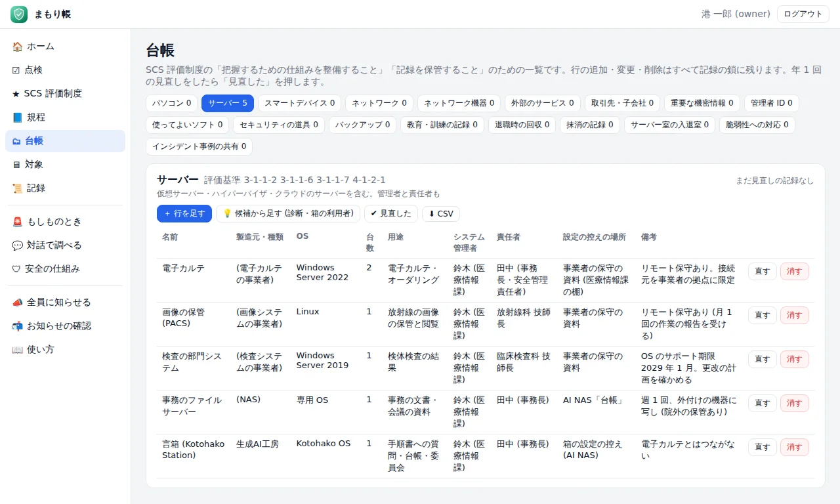Click 直す for 画像の保管 (PACS) row
The width and height of the screenshot is (840, 504).
pos(763,316)
